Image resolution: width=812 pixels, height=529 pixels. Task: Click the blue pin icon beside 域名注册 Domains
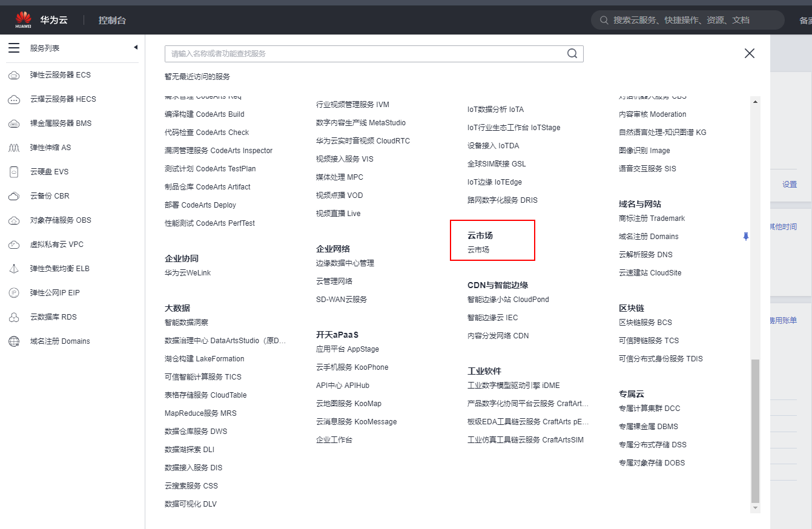coord(746,237)
